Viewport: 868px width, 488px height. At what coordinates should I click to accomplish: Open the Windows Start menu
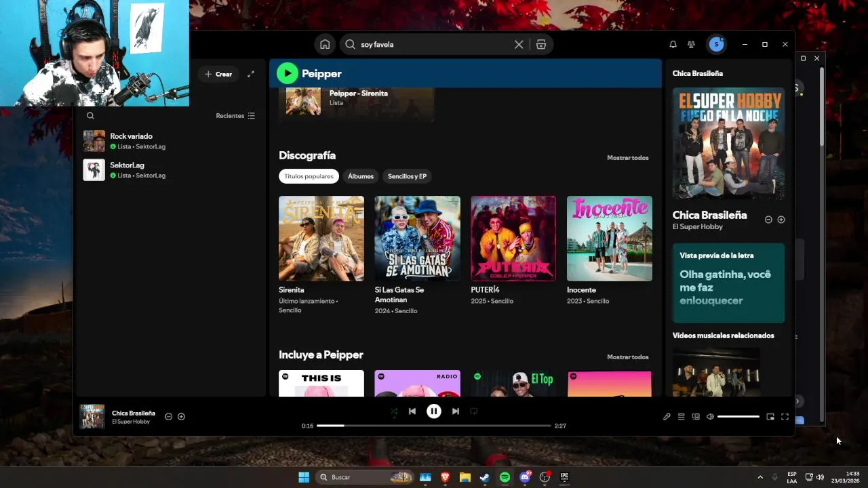(304, 477)
